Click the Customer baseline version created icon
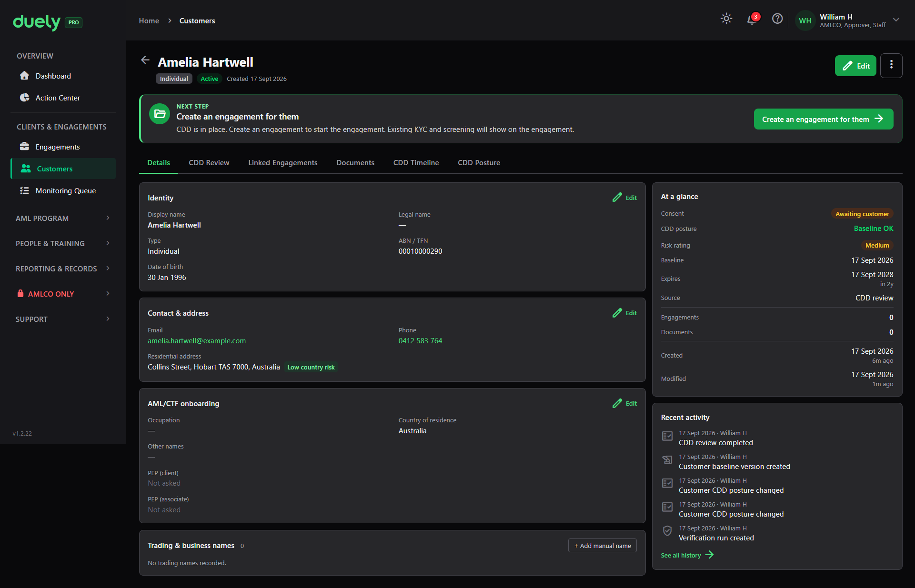915x588 pixels. coord(667,460)
